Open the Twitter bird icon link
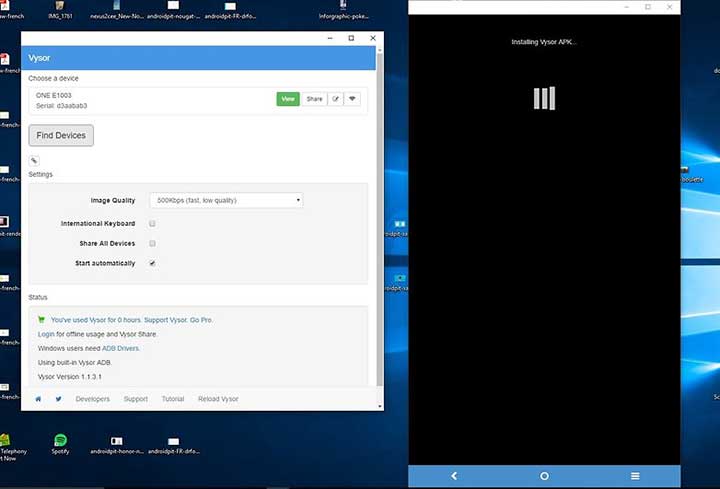 click(58, 399)
